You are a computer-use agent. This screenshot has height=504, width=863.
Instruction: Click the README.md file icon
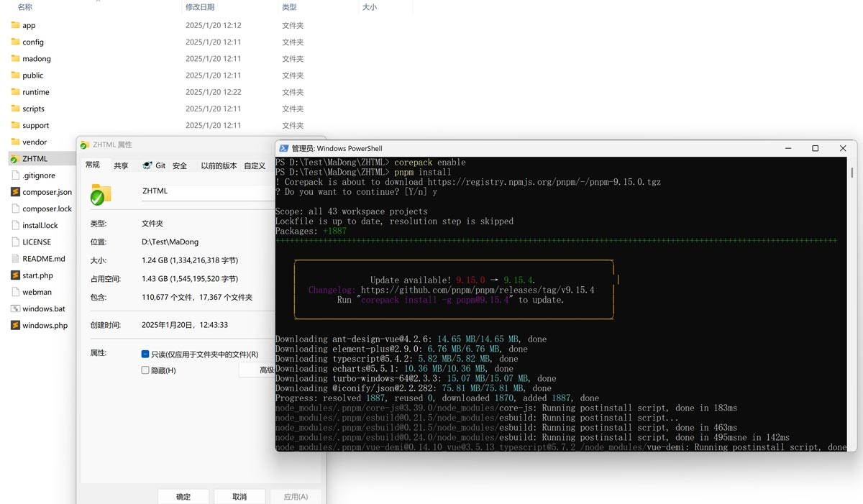click(16, 258)
